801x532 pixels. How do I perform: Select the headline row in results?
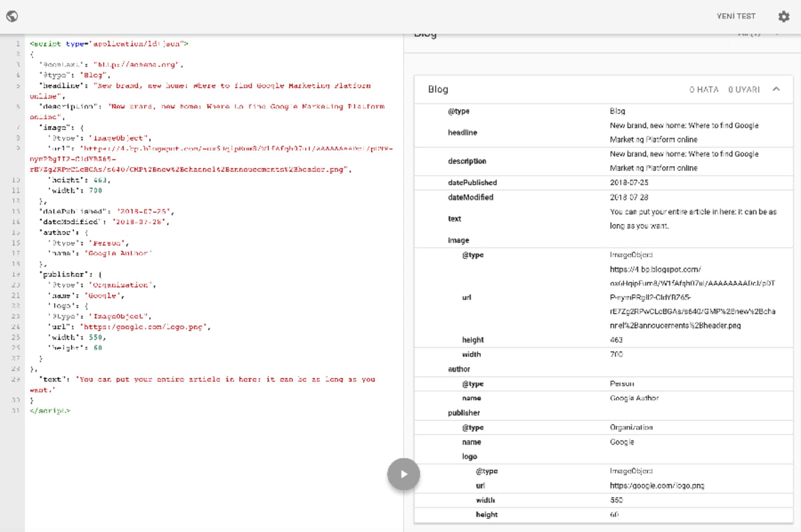(x=603, y=132)
